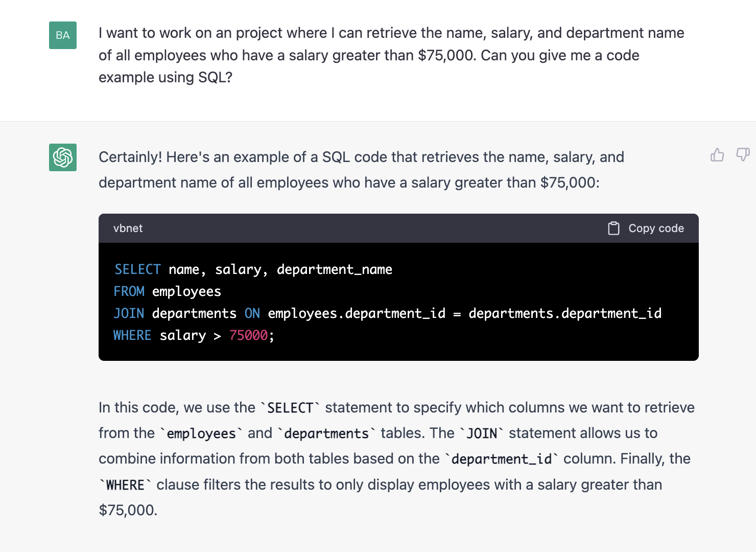This screenshot has width=756, height=552.
Task: Click the 75000 value in the code
Action: [248, 335]
